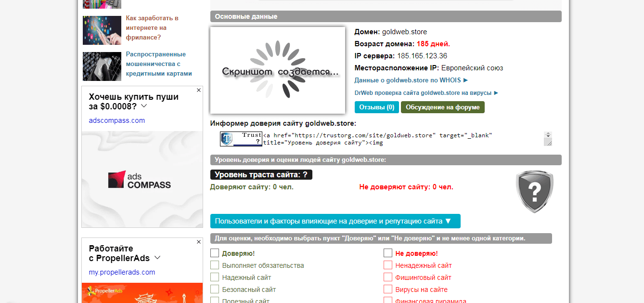
Task: Tick the "Фишинговый сайт" checkbox
Action: (x=388, y=277)
